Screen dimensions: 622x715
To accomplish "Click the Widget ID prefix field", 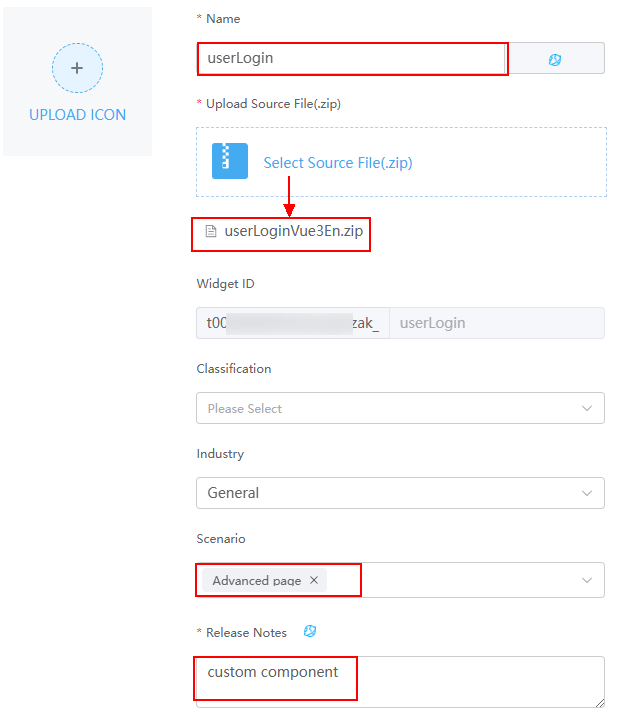I will click(293, 323).
